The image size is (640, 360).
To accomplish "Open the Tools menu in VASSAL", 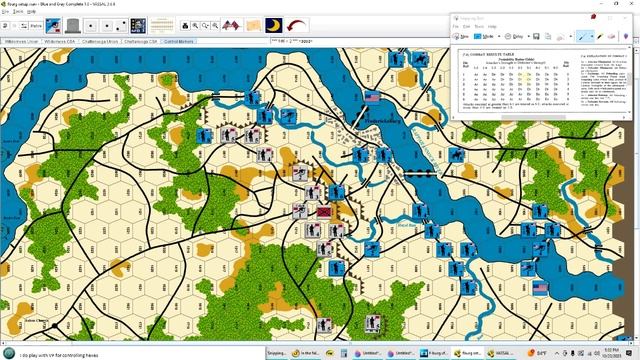I will [18, 12].
